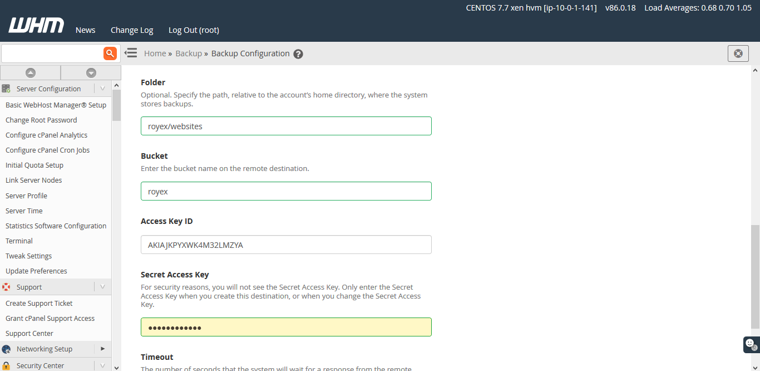Click Log Out (root)
This screenshot has width=760, height=371.
coord(194,30)
